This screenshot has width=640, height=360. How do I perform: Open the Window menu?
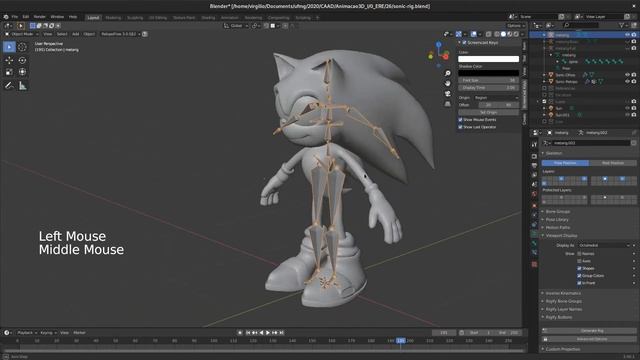pyautogui.click(x=57, y=17)
